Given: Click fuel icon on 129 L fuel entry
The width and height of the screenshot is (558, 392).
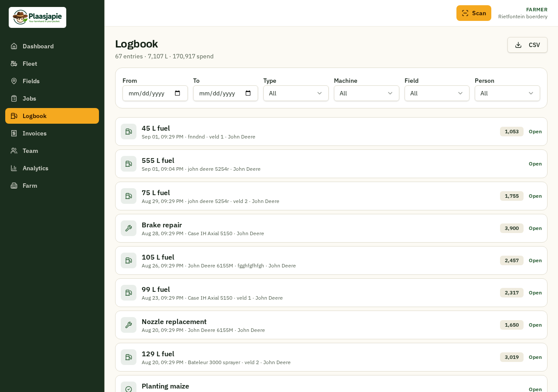Looking at the screenshot, I should coord(129,357).
